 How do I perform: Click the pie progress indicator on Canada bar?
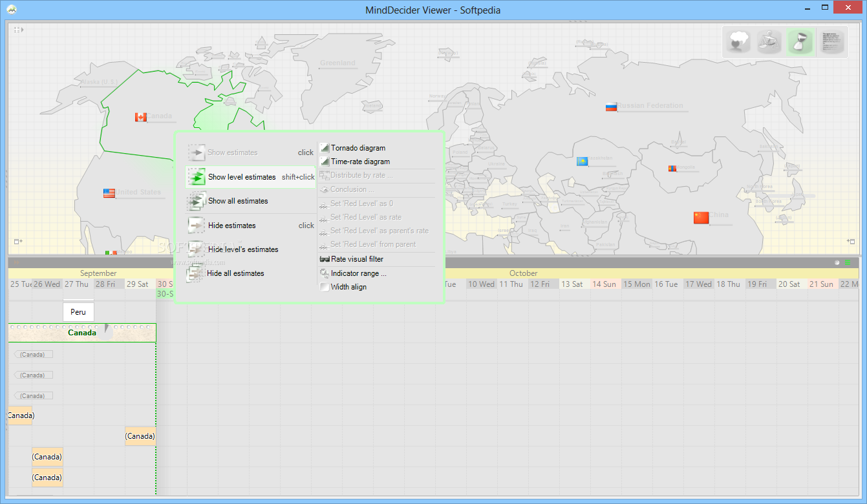[105, 331]
